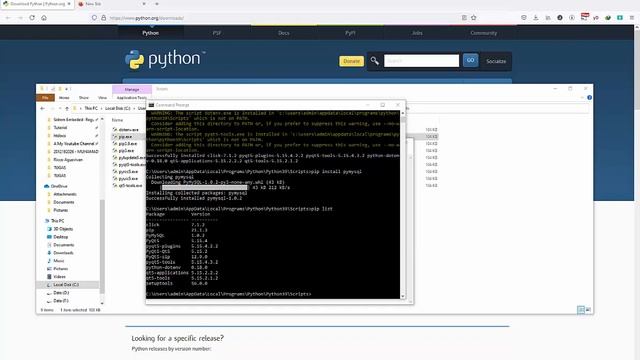The image size is (640, 360).
Task: Click the Explorer help icon
Action: (589, 98)
